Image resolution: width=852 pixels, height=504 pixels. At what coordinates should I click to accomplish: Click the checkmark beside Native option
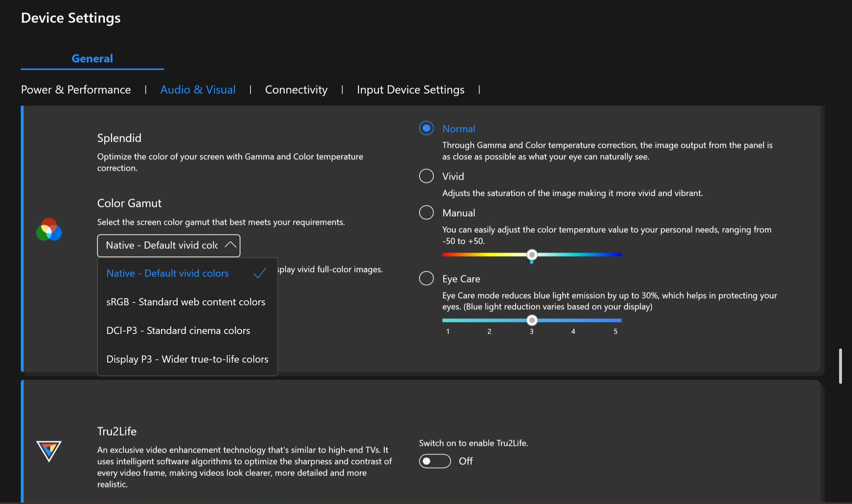click(x=260, y=273)
